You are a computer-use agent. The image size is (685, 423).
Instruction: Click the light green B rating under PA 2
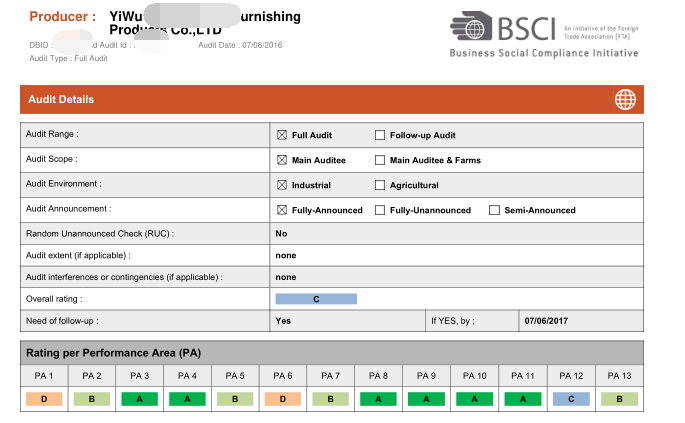click(x=92, y=399)
